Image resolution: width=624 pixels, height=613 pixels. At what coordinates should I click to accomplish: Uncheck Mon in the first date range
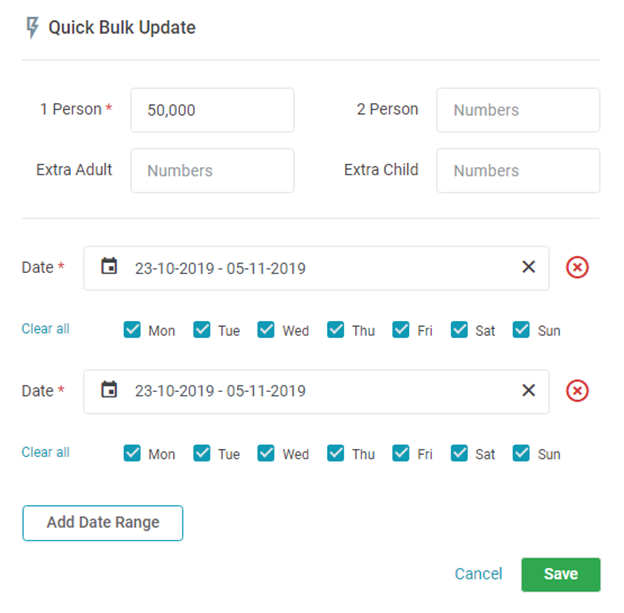(132, 330)
